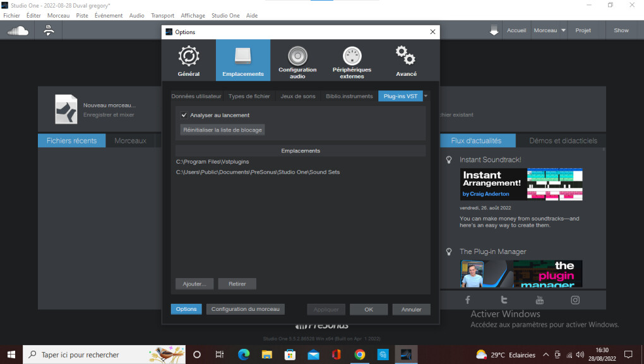The height and width of the screenshot is (364, 644).
Task: Open Task View in the taskbar
Action: (220, 355)
